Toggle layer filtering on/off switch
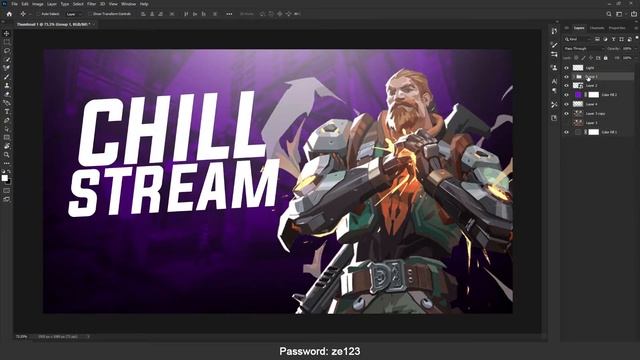The height and width of the screenshot is (360, 640). [x=637, y=38]
